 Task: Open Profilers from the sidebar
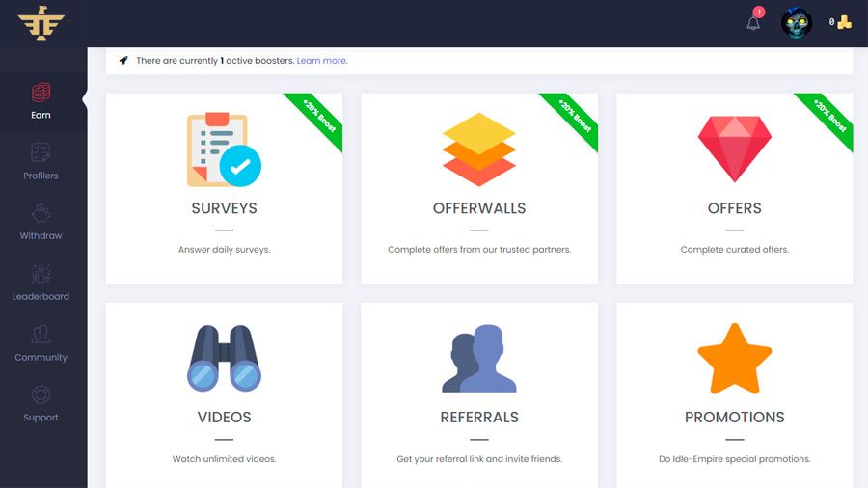41,162
